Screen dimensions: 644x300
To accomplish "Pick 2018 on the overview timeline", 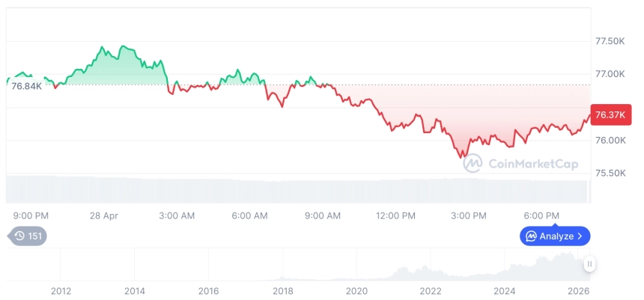I will click(x=283, y=291).
